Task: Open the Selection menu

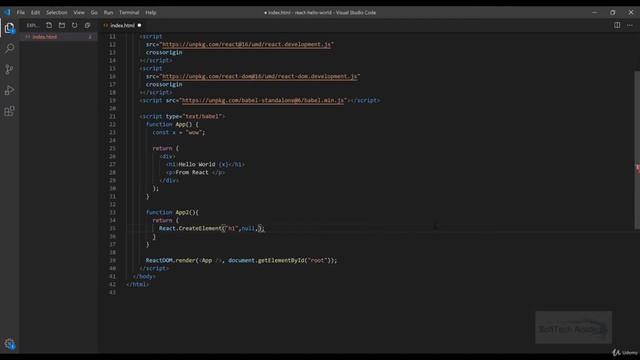Action: coord(56,13)
